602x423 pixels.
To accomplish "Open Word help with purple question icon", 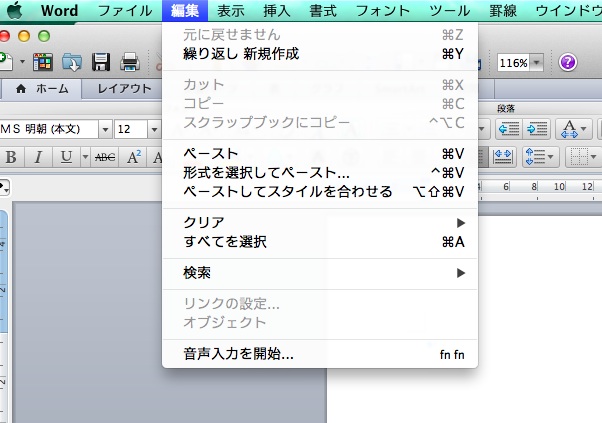I will coord(567,62).
